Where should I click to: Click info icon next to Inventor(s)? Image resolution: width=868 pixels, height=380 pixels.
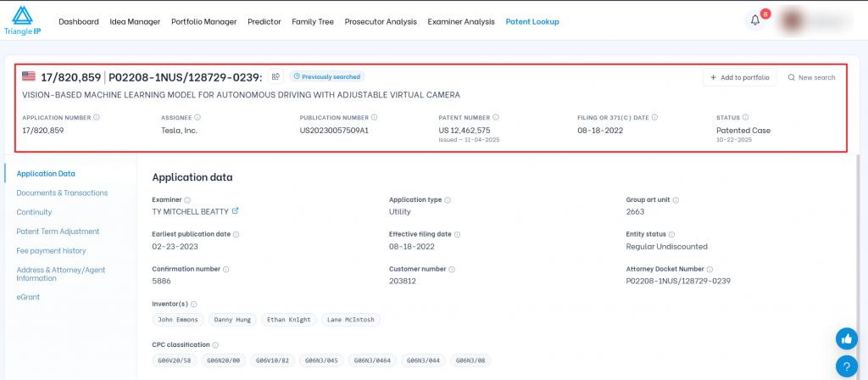[x=194, y=305]
